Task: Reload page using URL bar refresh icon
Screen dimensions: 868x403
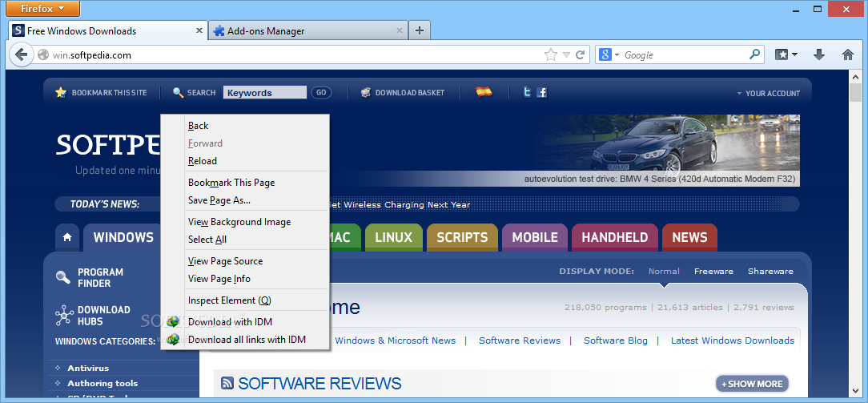Action: (581, 54)
